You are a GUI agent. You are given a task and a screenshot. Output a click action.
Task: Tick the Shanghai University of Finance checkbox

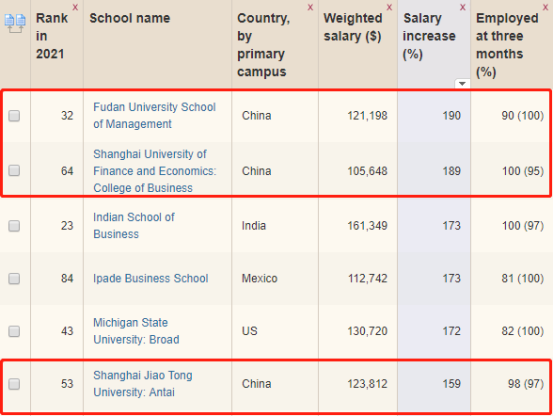point(14,170)
